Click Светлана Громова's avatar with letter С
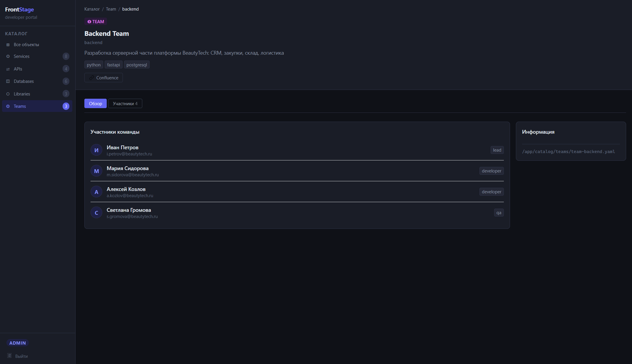632x364 pixels. point(96,213)
